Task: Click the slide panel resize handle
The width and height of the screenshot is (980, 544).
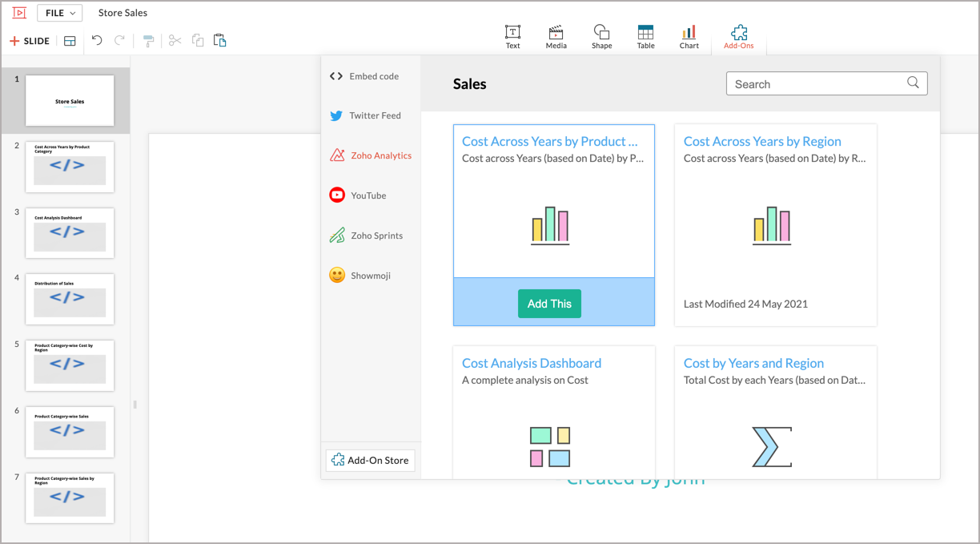Action: click(135, 405)
